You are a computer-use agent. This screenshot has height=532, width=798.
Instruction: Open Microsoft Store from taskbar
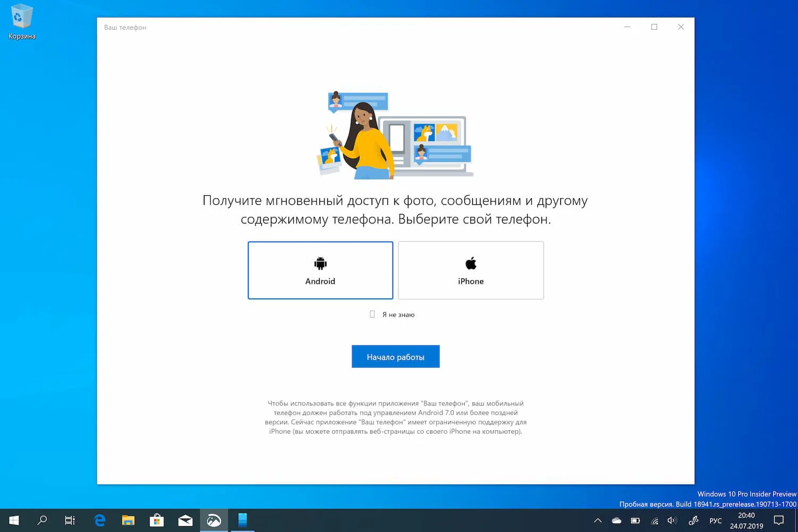(x=156, y=520)
